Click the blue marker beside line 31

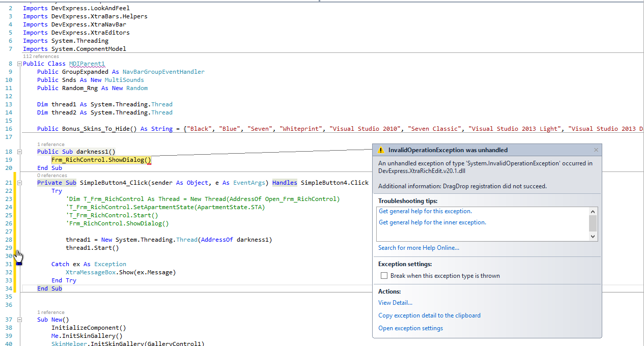coord(19,264)
